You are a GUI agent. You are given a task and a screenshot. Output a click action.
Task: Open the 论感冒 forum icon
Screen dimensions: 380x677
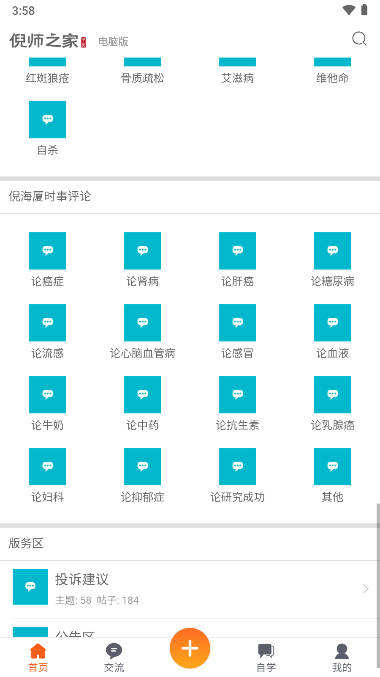[238, 323]
